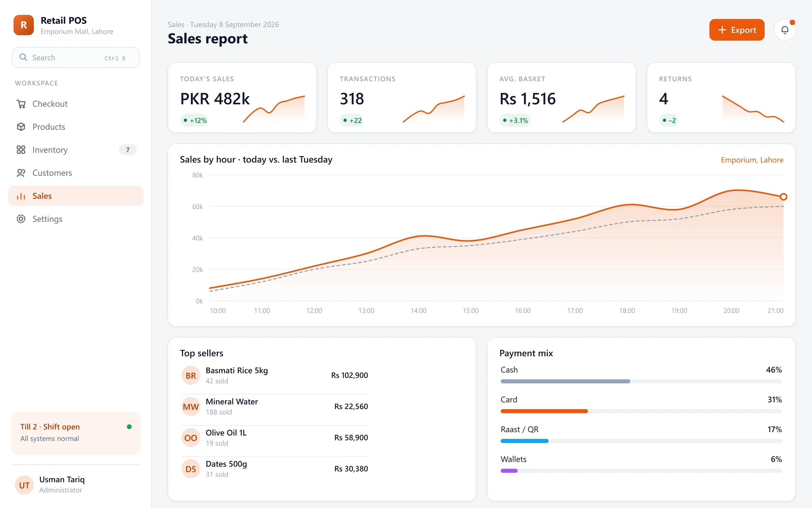
Task: Click the Avg. Basket sparkline chart
Action: (593, 108)
